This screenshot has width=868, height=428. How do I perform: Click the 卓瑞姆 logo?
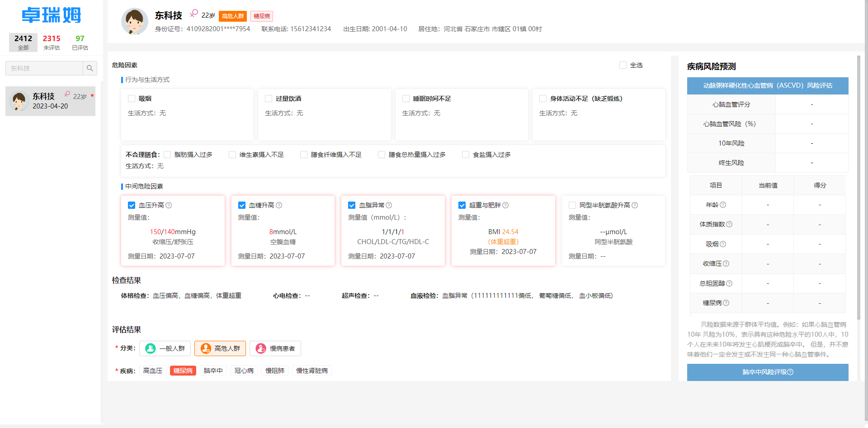tap(51, 14)
